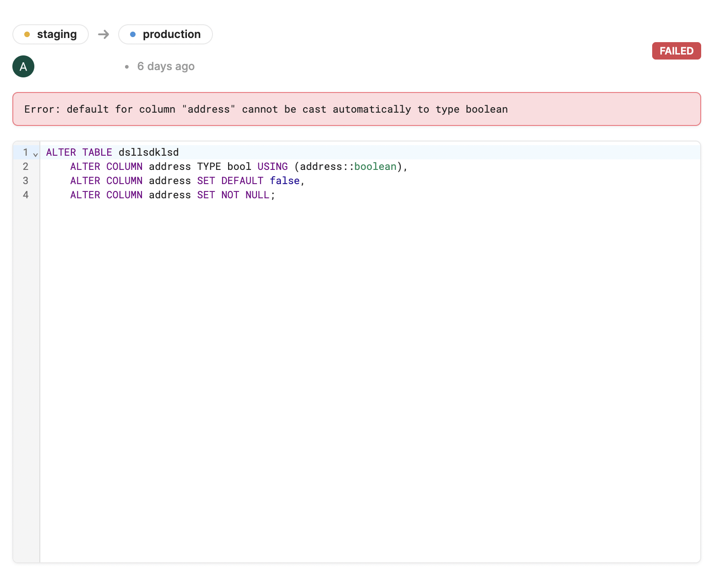Click the blue dot in the production pill
The height and width of the screenshot is (588, 714).
(x=133, y=34)
